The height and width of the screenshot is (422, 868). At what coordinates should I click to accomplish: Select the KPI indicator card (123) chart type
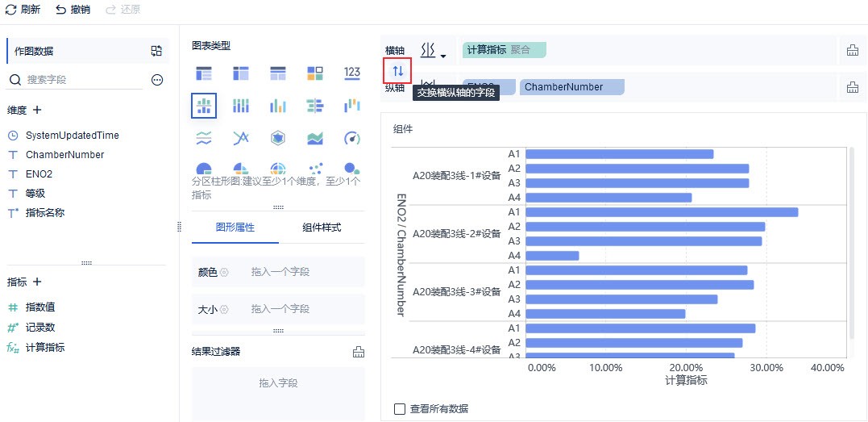[351, 73]
